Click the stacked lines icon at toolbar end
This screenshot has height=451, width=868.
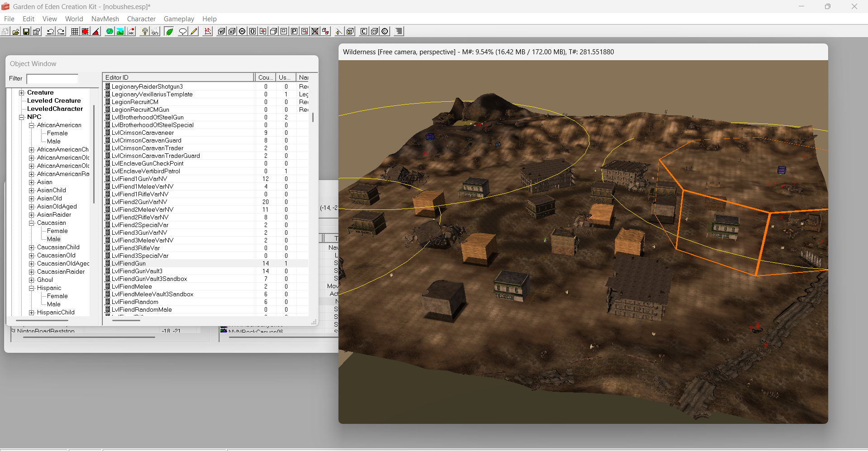pos(399,31)
